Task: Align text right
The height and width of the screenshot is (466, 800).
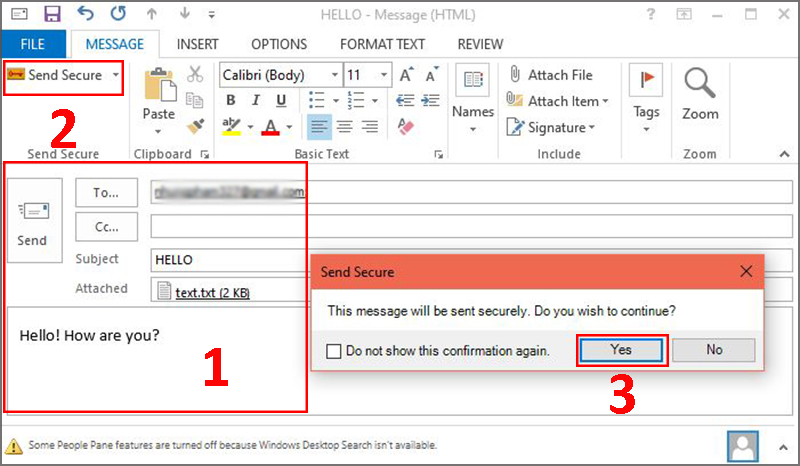Action: point(370,127)
